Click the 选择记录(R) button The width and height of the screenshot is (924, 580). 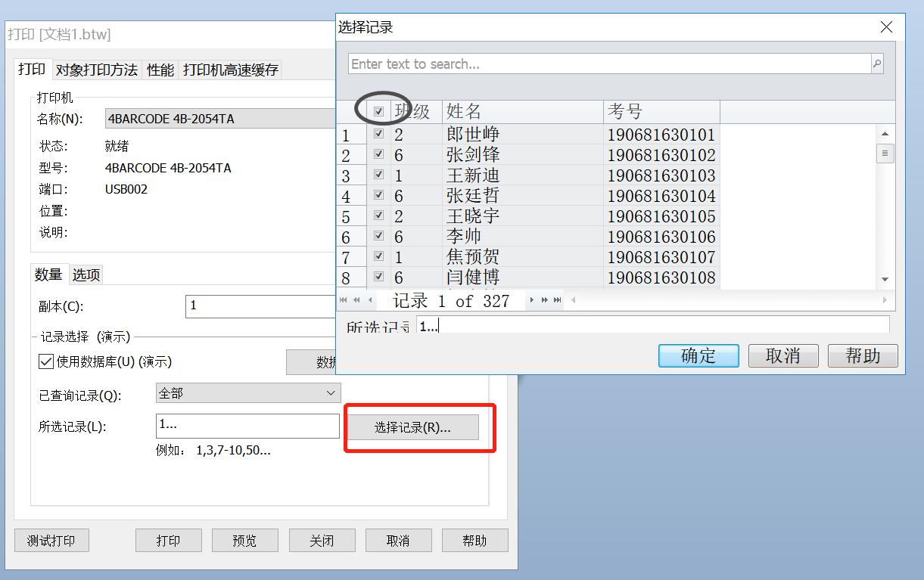[x=413, y=427]
